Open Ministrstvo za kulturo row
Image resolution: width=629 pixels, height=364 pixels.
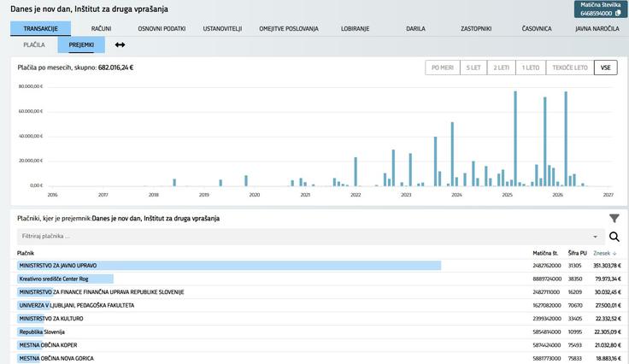click(x=320, y=319)
